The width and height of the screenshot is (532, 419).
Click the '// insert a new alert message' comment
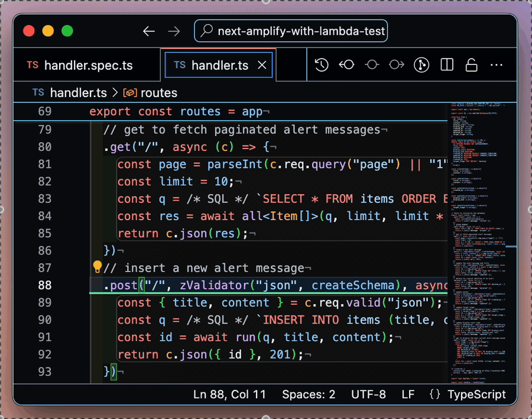(x=203, y=268)
